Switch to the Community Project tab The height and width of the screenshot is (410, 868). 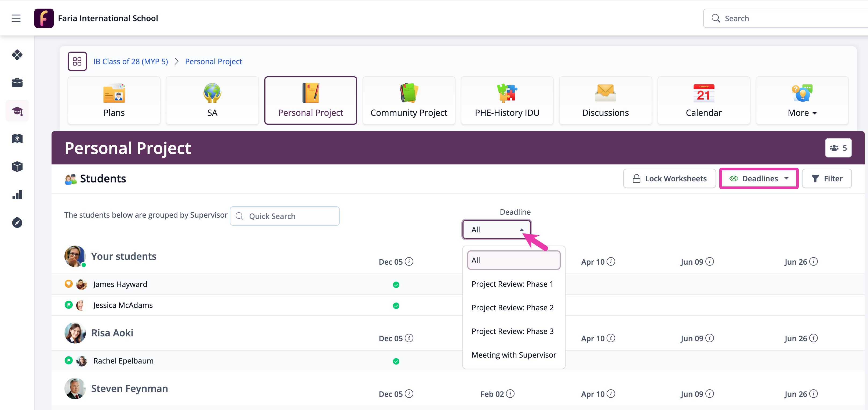[x=409, y=101]
